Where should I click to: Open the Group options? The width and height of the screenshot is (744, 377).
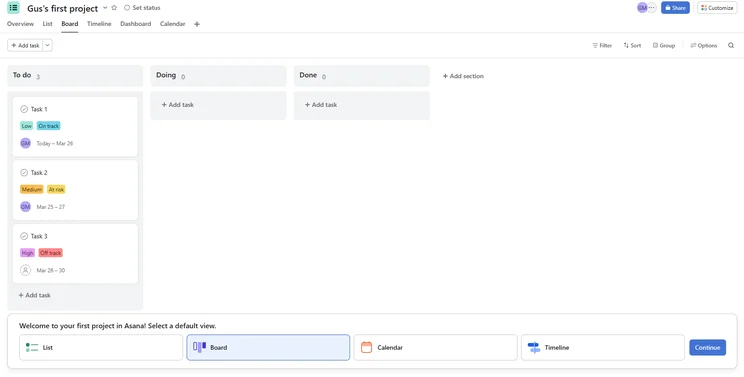click(663, 46)
